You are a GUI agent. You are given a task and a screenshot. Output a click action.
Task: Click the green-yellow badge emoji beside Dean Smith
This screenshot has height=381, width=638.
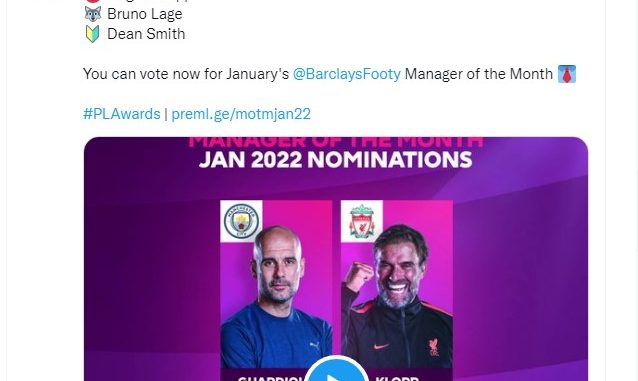point(92,34)
